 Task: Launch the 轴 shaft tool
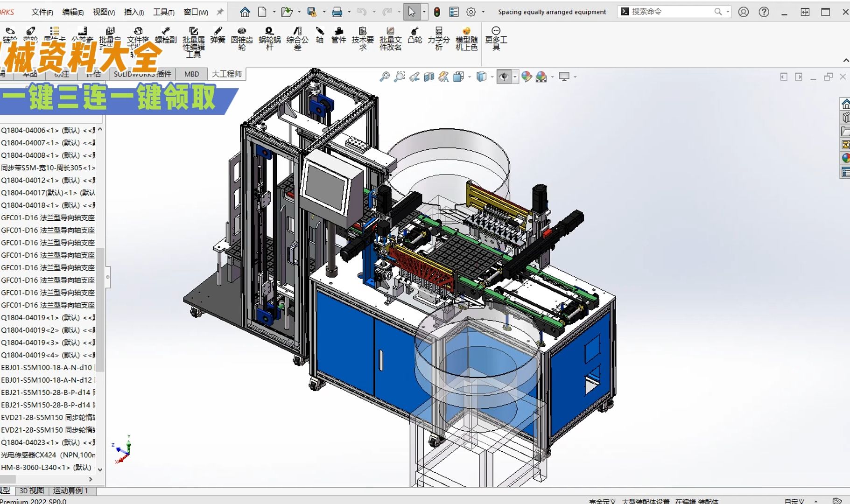[x=320, y=35]
